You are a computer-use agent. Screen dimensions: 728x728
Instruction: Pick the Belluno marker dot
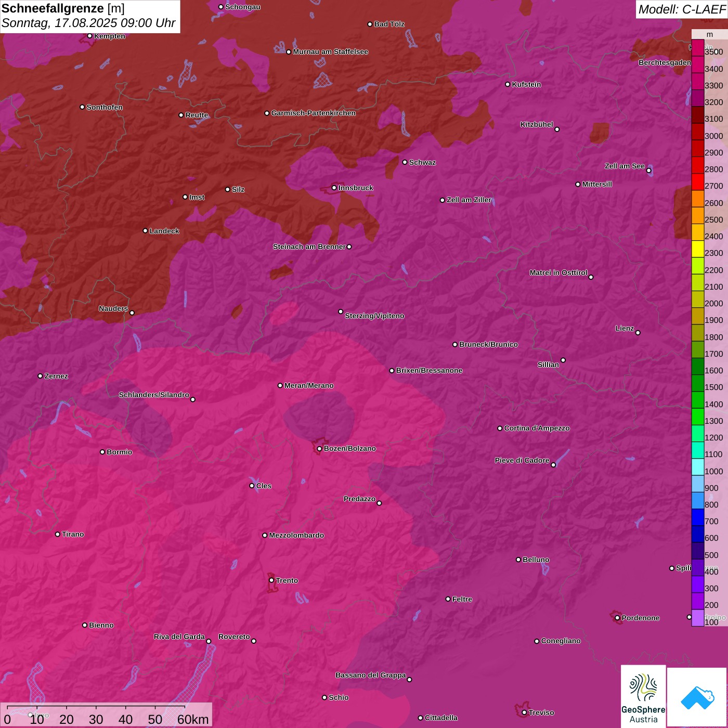coord(518,560)
